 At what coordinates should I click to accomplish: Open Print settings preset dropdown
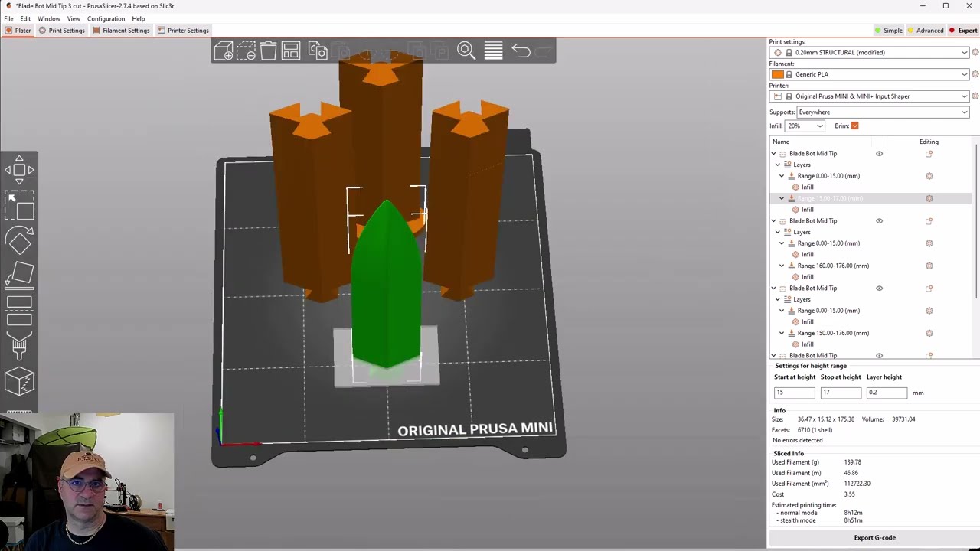(x=870, y=52)
